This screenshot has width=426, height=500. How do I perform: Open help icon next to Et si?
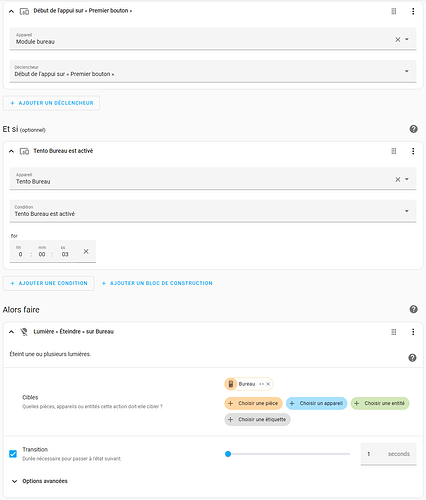coord(413,129)
